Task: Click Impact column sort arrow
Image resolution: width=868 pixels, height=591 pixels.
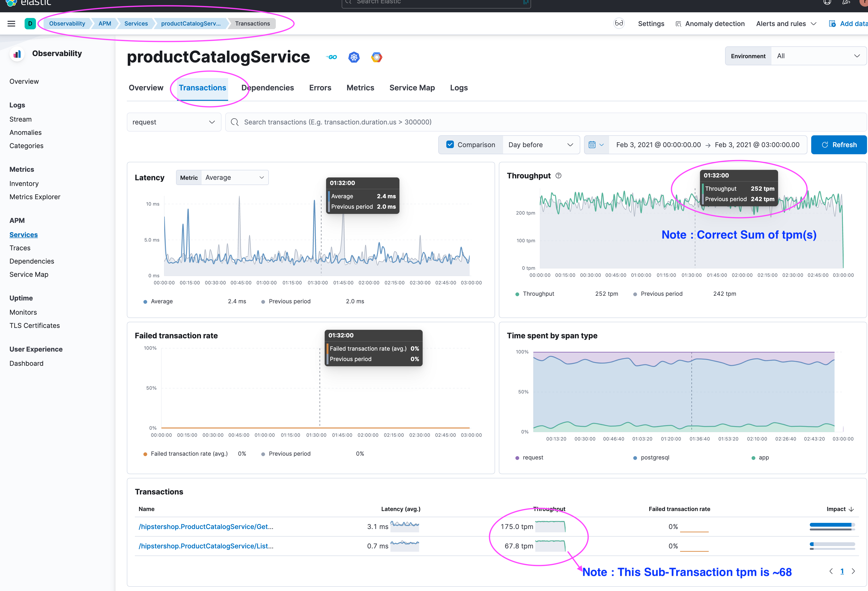Action: pos(851,509)
